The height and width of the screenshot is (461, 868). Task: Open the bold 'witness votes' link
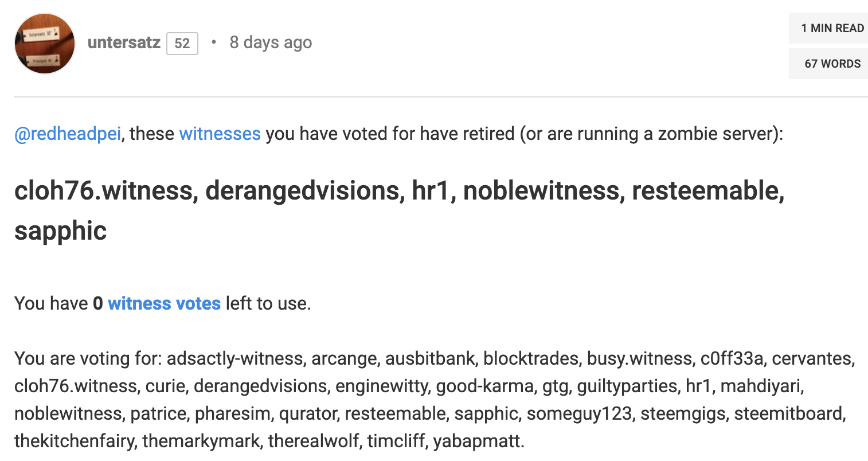pos(164,303)
